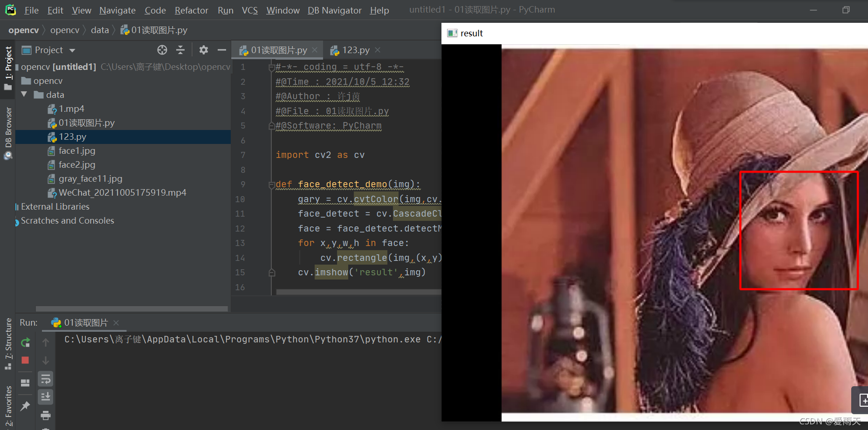868x430 pixels.
Task: Open the Window menu
Action: (283, 10)
